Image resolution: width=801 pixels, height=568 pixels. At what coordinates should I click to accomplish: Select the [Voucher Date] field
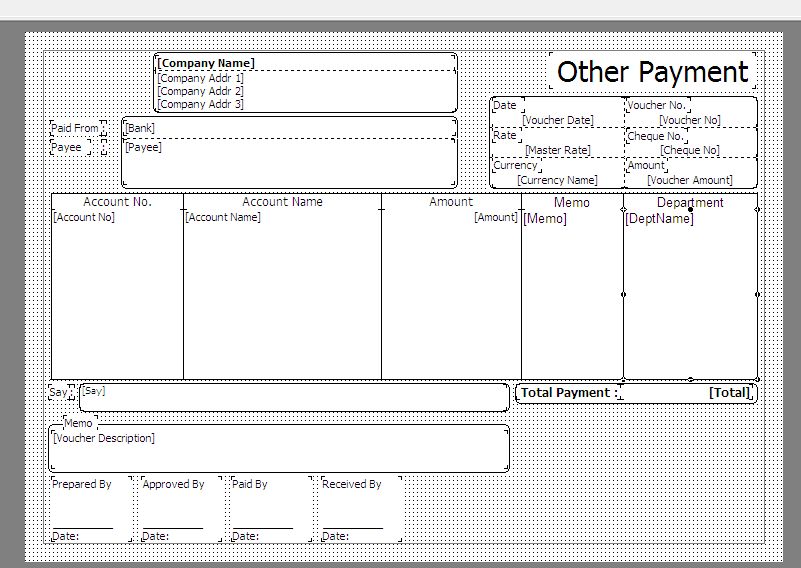coord(557,120)
